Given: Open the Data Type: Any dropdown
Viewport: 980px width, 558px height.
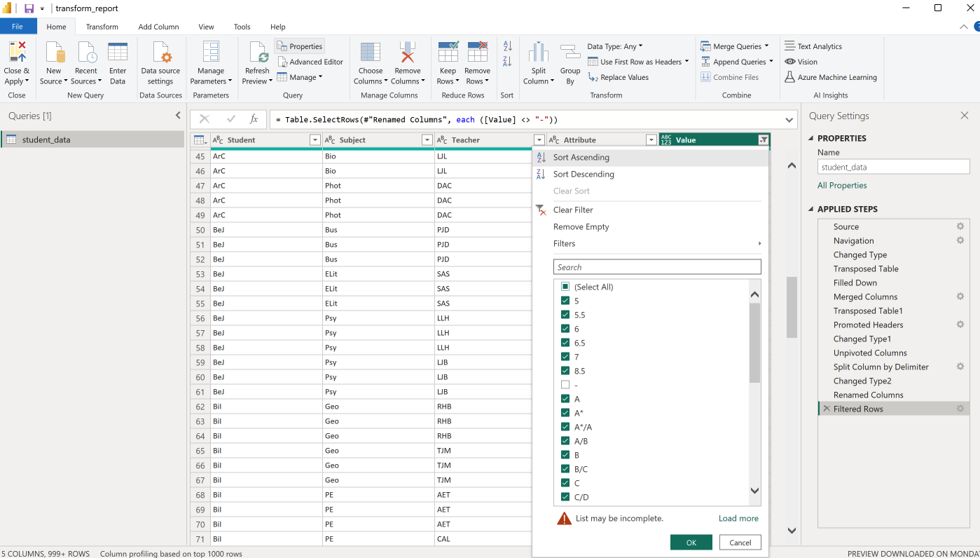Looking at the screenshot, I should pyautogui.click(x=615, y=46).
